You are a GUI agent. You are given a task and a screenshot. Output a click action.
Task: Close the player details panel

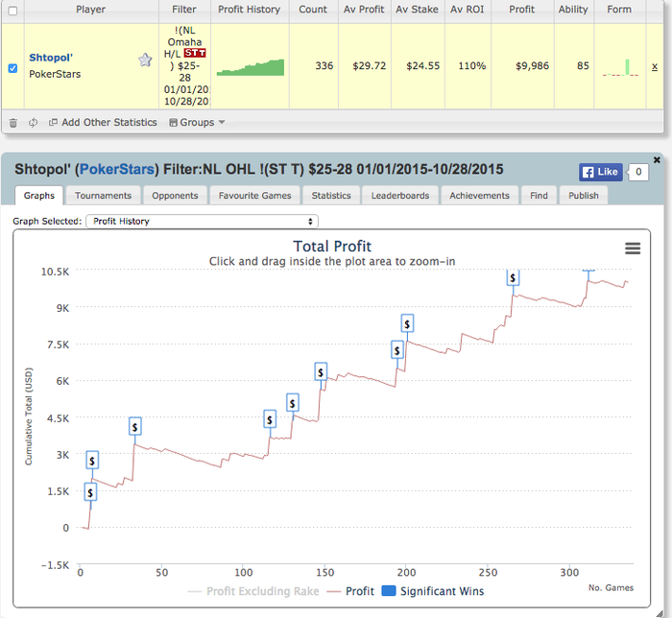coord(657,159)
